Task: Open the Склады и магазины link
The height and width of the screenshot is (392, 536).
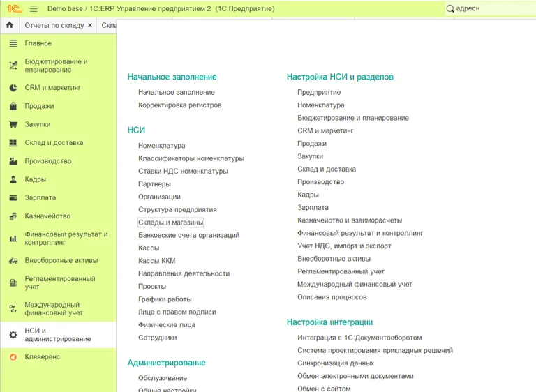Action: (x=171, y=223)
